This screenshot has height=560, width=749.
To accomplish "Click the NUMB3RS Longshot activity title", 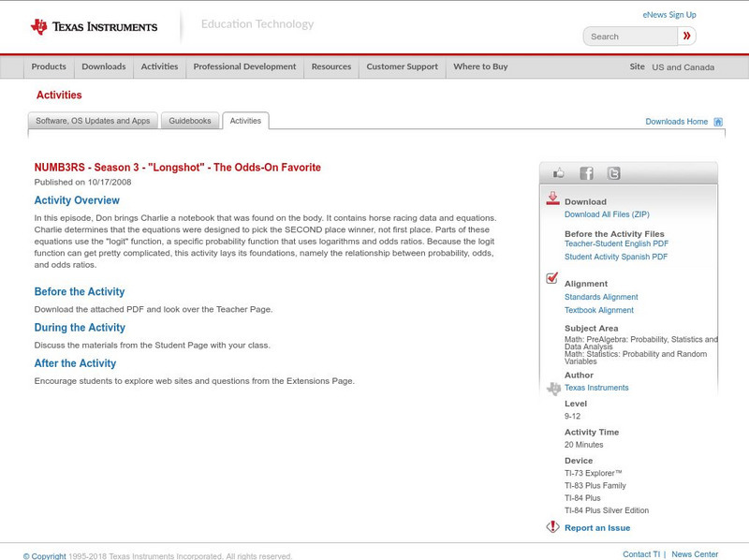I will click(x=177, y=168).
